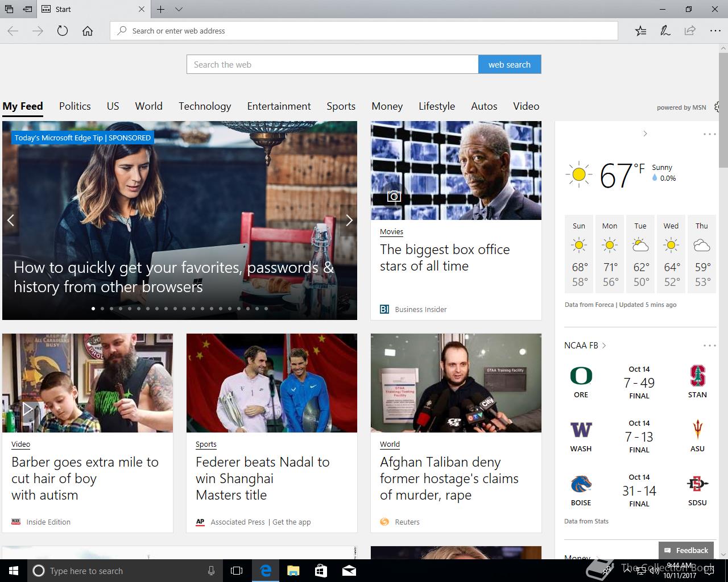
Task: Click the address bar
Action: click(364, 31)
